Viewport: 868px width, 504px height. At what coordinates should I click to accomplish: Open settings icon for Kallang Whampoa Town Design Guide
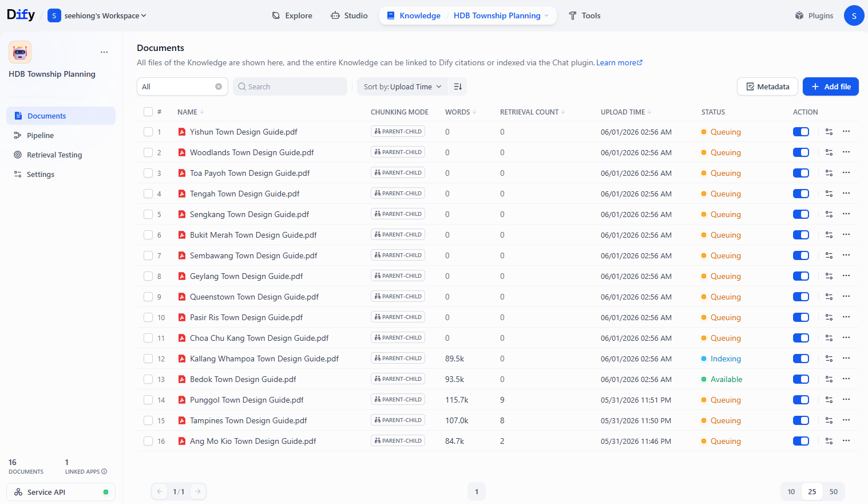tap(829, 359)
